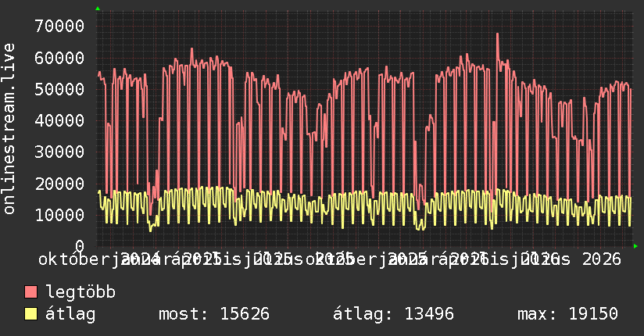Click the 20000 y-axis label

59,184
